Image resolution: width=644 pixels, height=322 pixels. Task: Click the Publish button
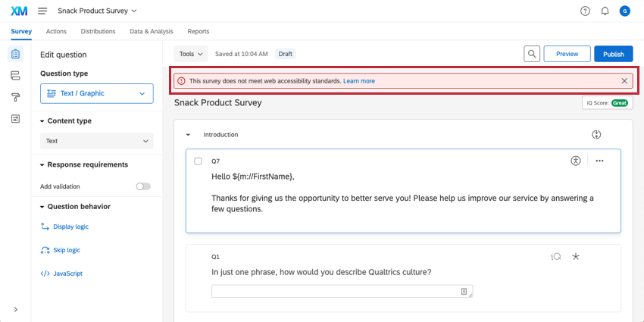(614, 54)
